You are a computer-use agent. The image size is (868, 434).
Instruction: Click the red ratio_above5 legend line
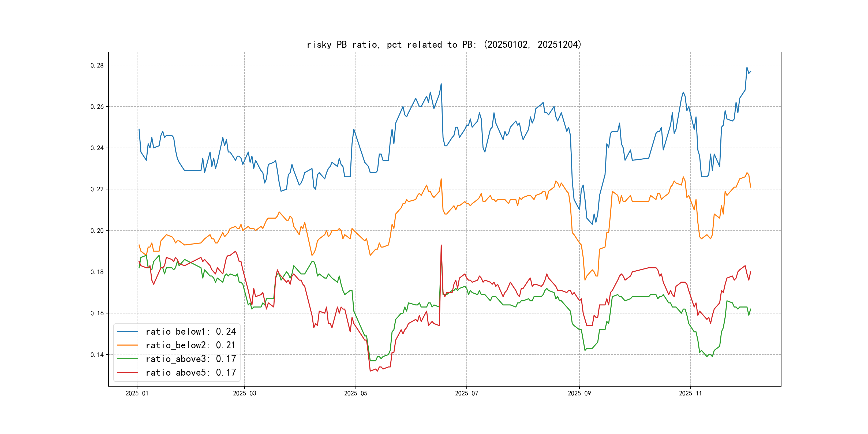[x=127, y=372]
